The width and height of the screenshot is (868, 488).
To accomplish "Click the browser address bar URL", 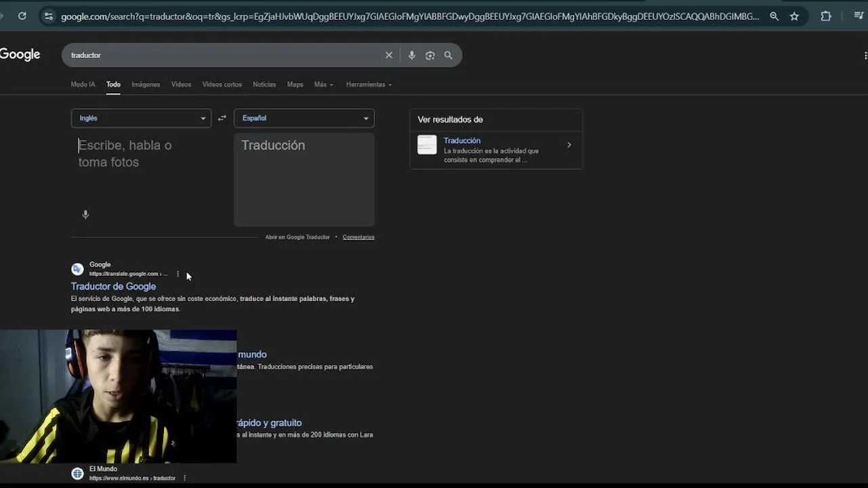I will [410, 16].
